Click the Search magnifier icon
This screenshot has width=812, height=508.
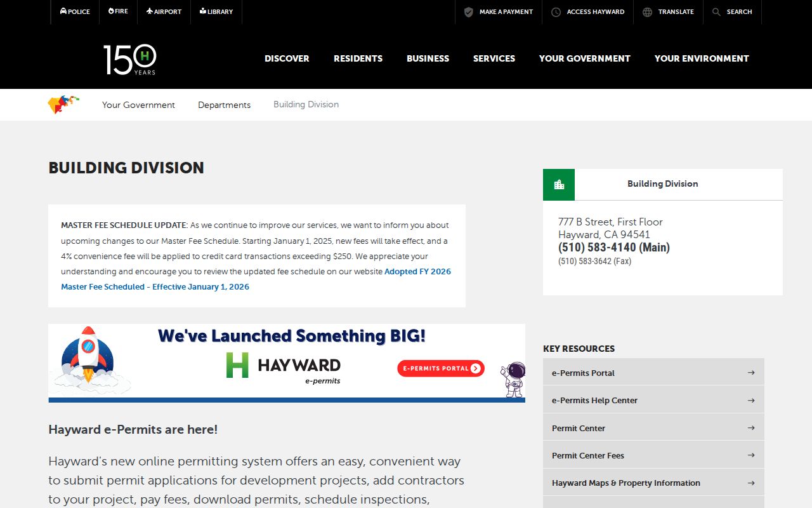(716, 12)
